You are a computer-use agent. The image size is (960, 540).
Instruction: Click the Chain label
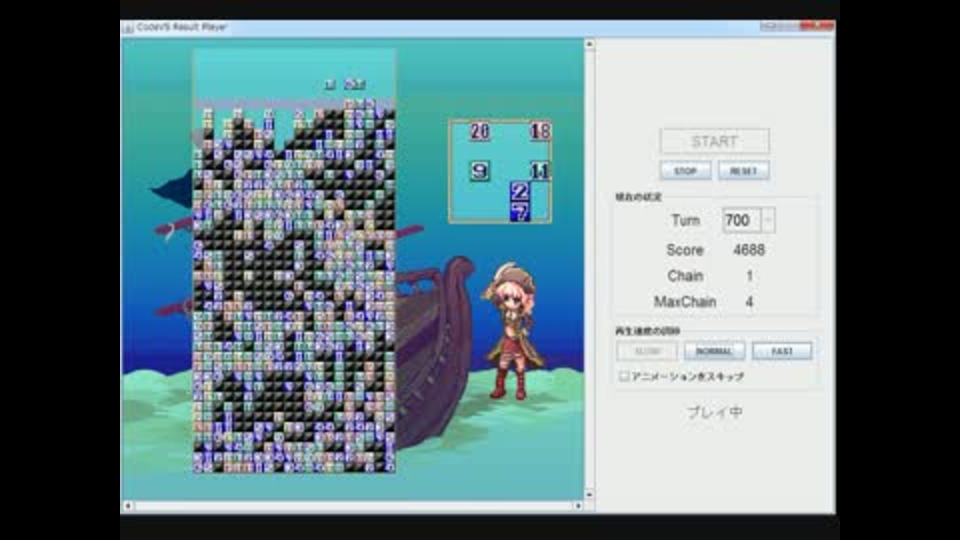[x=685, y=276]
